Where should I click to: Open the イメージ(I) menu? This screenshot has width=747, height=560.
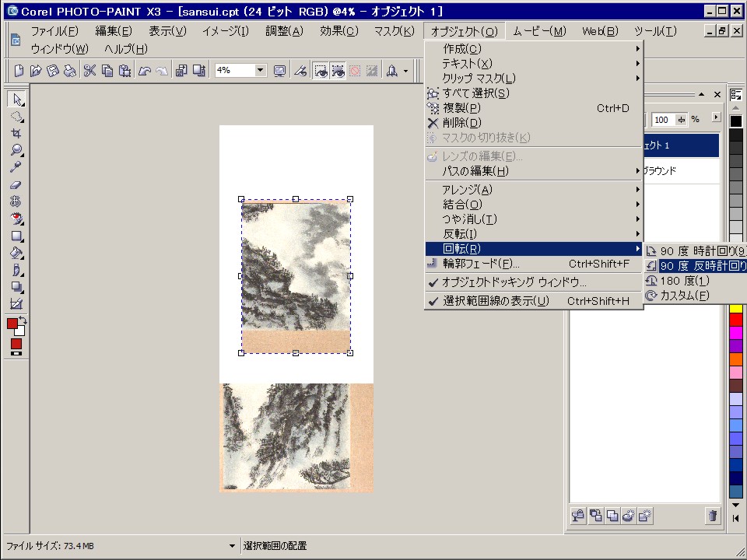(x=226, y=31)
